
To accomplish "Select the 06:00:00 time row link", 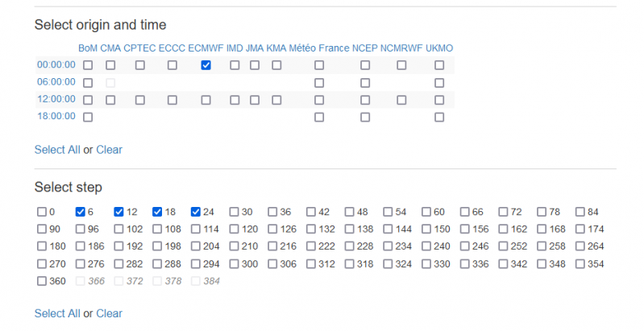I will click(56, 82).
